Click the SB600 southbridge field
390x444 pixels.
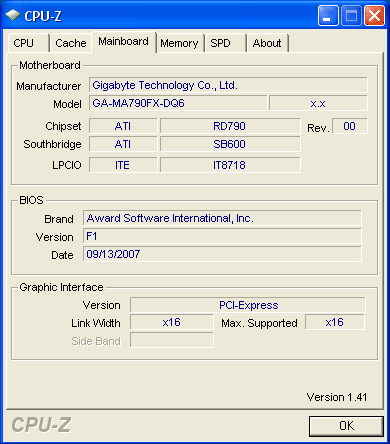tap(230, 144)
